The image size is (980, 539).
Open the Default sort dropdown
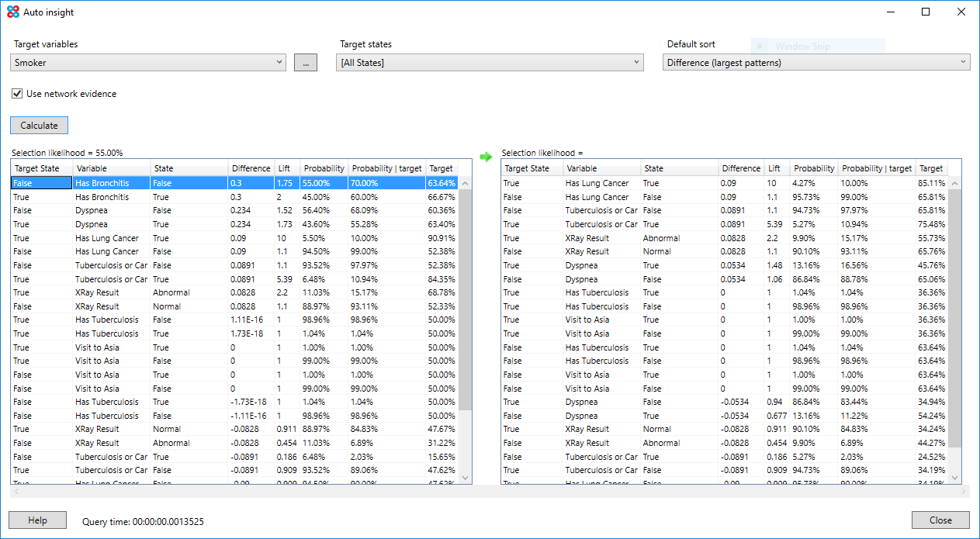pos(816,63)
